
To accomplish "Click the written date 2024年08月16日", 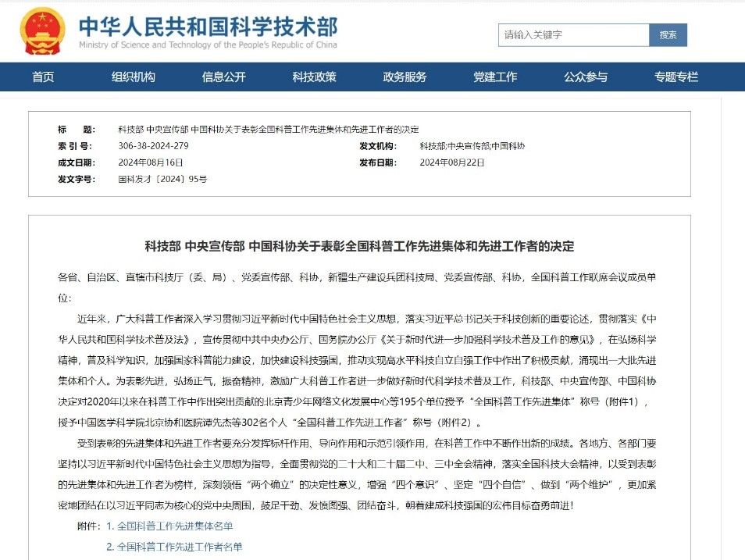I will point(151,162).
